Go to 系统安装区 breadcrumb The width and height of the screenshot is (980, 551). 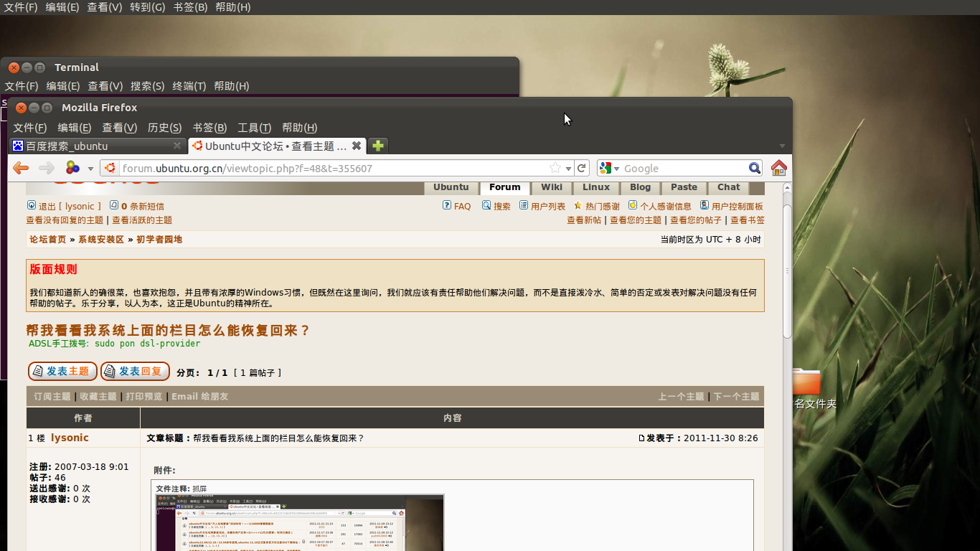[x=101, y=240]
